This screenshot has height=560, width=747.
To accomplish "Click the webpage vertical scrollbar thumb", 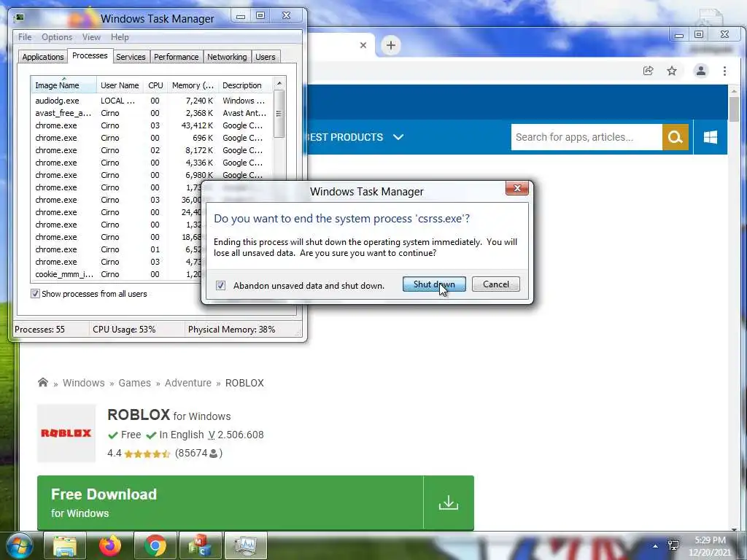I will coord(734,109).
